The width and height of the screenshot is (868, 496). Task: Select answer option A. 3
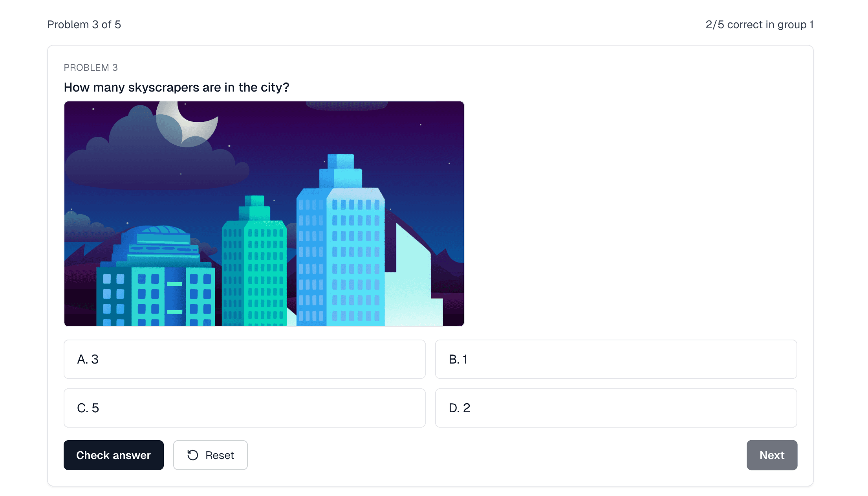tap(244, 359)
